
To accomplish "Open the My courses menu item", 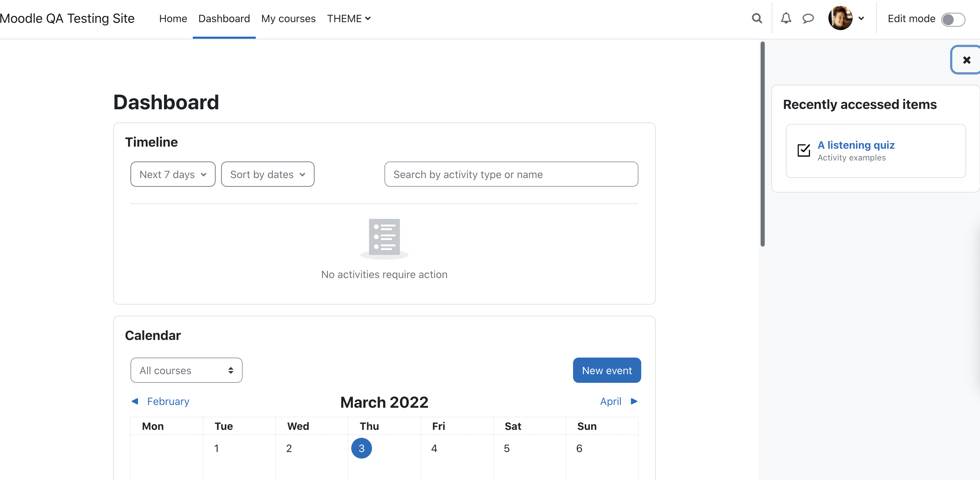I will click(288, 19).
